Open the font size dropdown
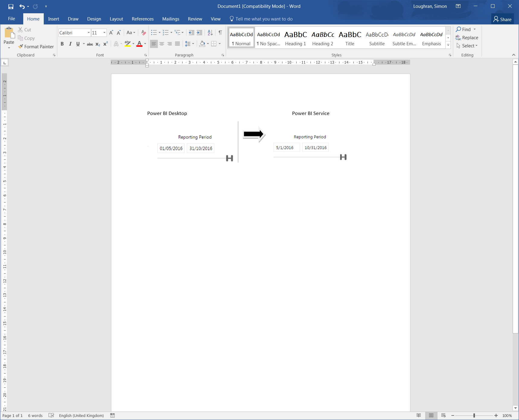The image size is (519, 420). (x=104, y=33)
